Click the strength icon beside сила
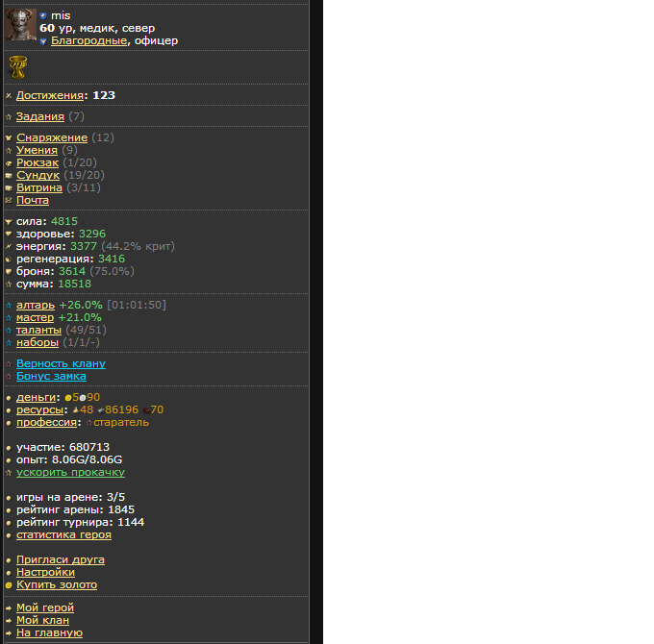Screen dimensions: 654x644 [x=9, y=222]
